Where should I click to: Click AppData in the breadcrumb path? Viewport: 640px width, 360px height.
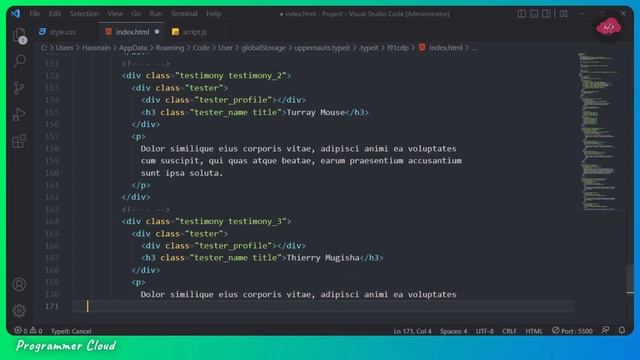coord(133,48)
